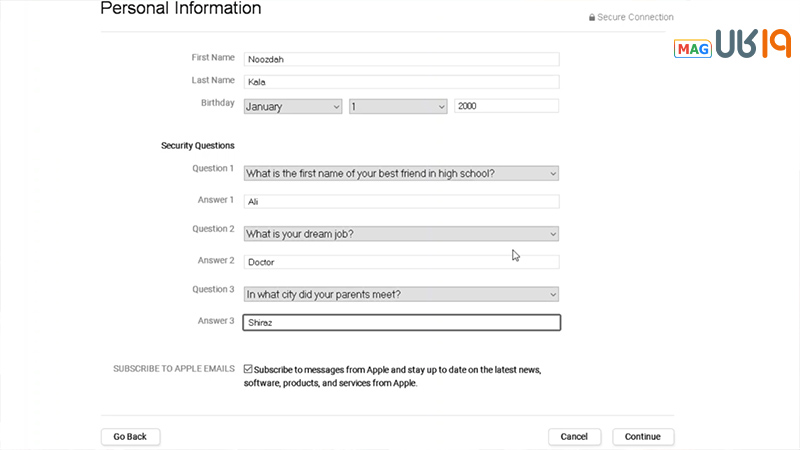
Task: Focus the First Name field containing Noozdah
Action: coord(401,59)
